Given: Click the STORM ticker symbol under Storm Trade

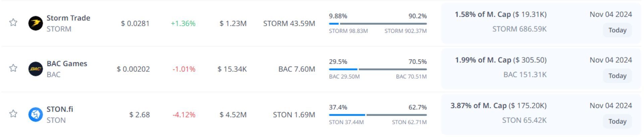Looking at the screenshot, I should coord(59,29).
